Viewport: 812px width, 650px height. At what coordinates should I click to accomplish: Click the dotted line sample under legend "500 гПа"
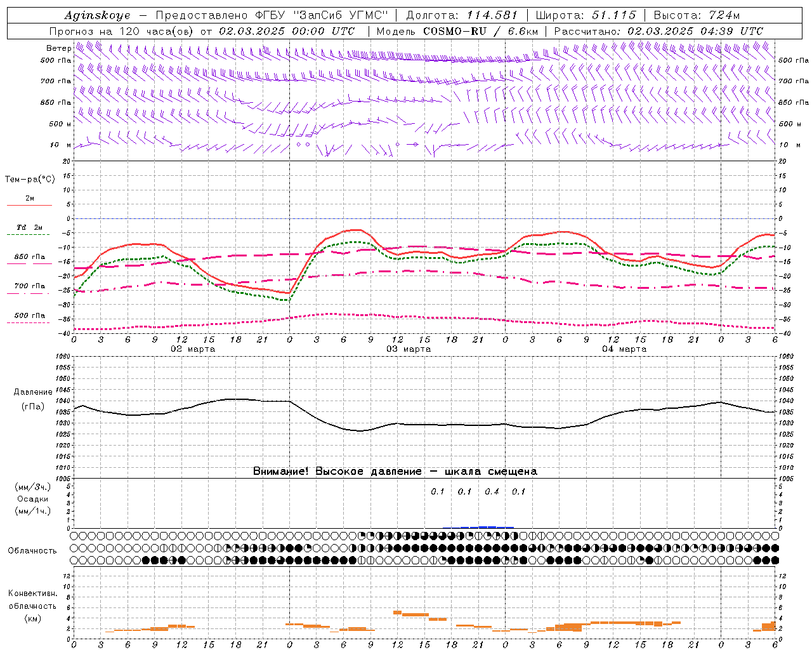[28, 322]
